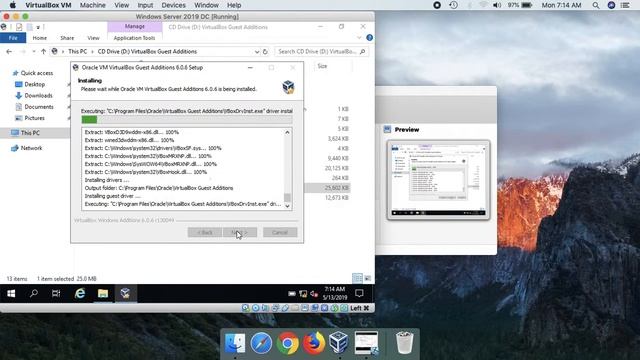Click the Back button in setup dialog
This screenshot has width=640, height=360.
205,232
